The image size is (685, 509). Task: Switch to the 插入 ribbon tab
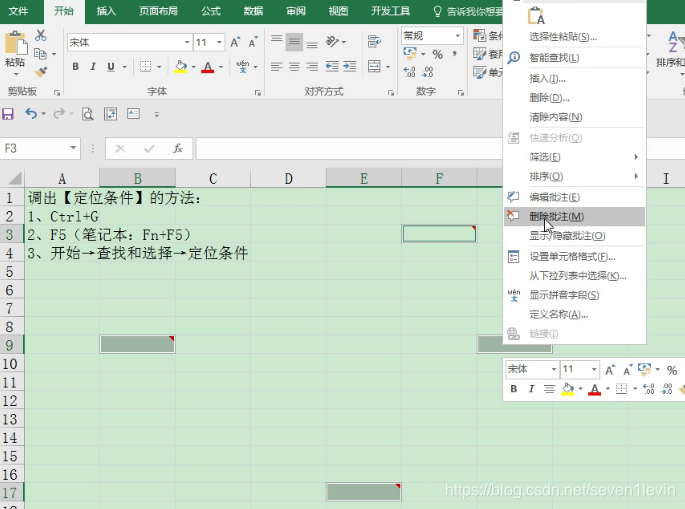(106, 11)
